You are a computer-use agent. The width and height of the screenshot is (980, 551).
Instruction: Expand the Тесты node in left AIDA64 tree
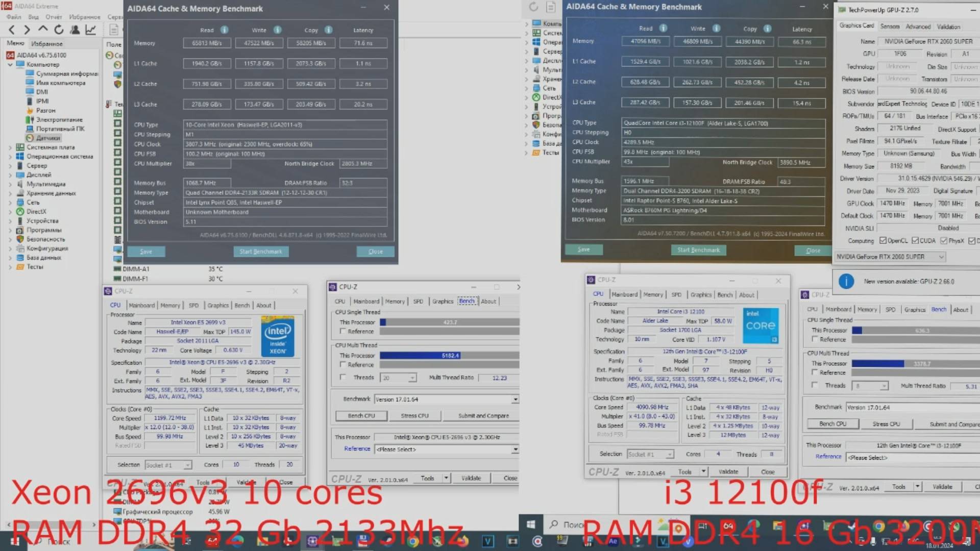point(10,267)
